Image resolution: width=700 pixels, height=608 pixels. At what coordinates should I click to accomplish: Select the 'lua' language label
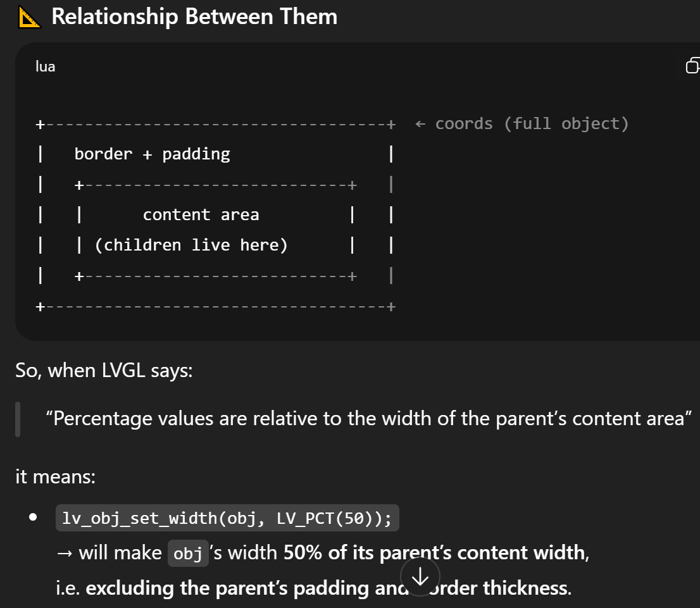point(46,66)
